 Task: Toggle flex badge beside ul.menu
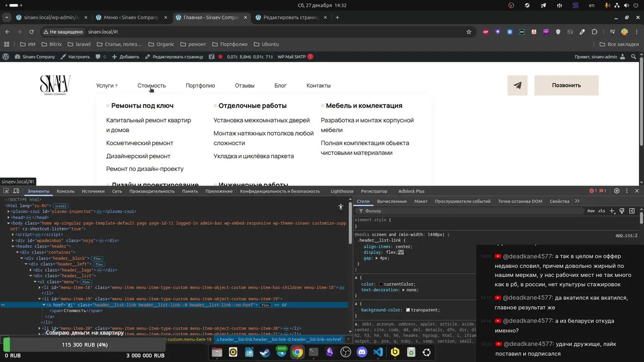[86, 282]
